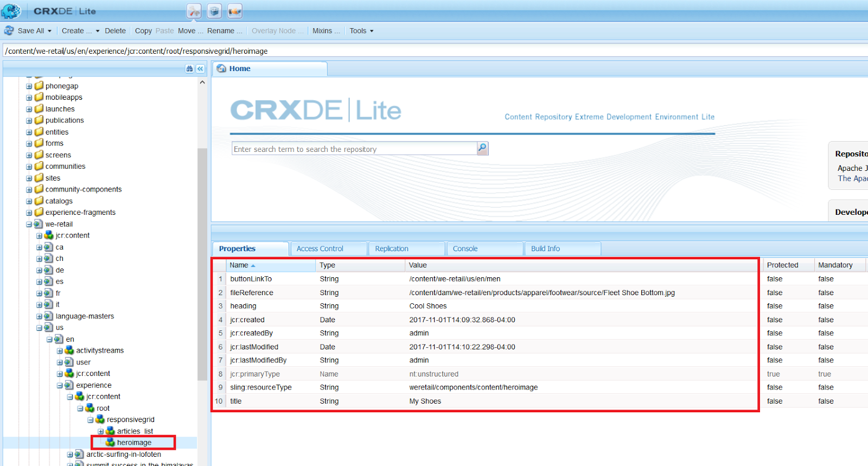Expand the forms folder node
868x466 pixels.
pyautogui.click(x=29, y=143)
